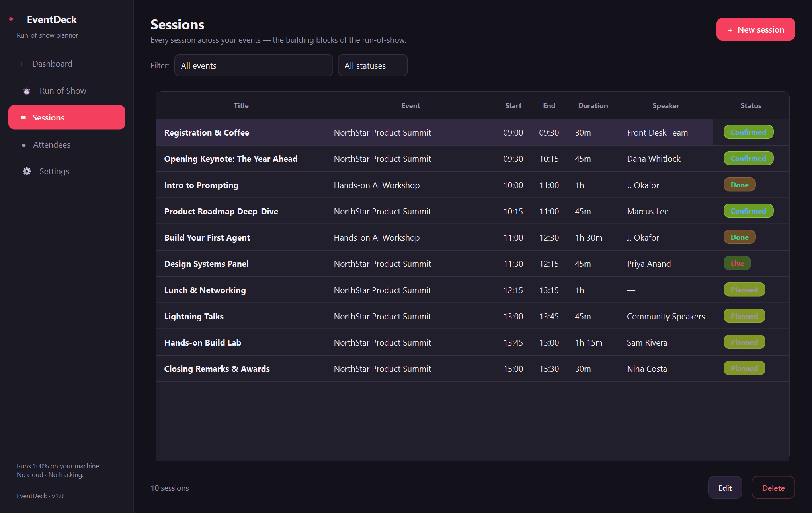
Task: Click Planned badge for Lightning Talks
Action: pos(744,316)
